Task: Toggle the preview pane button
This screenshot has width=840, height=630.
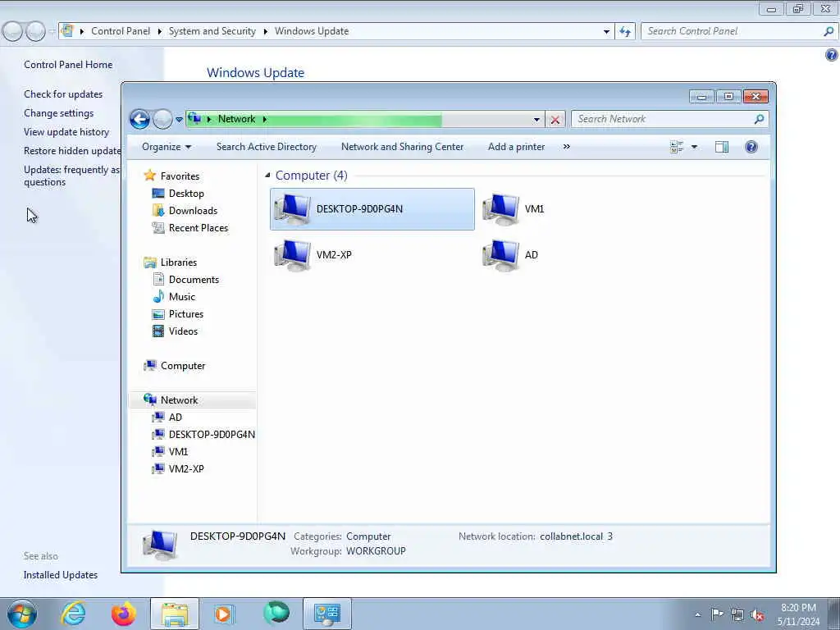Action: 722,147
